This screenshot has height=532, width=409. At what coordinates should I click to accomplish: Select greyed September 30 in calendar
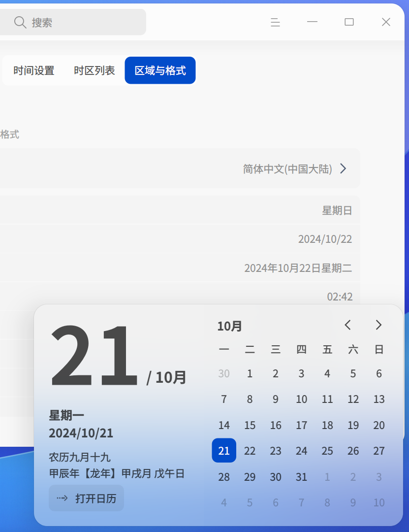click(x=224, y=373)
